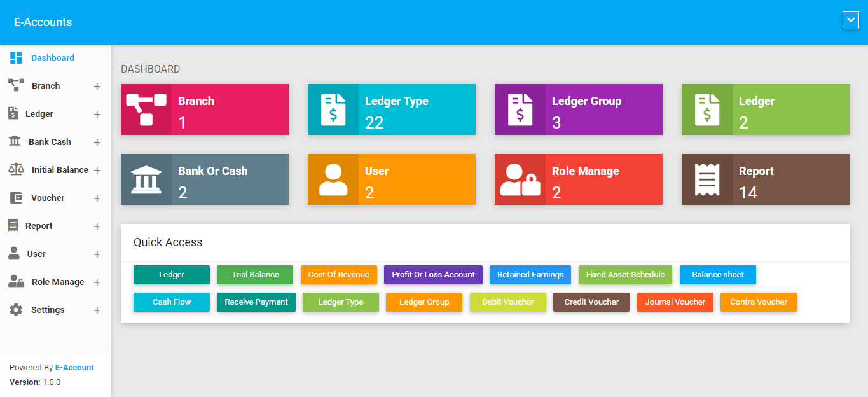Click the User tile person icon
The height and width of the screenshot is (397, 868).
coord(333,179)
